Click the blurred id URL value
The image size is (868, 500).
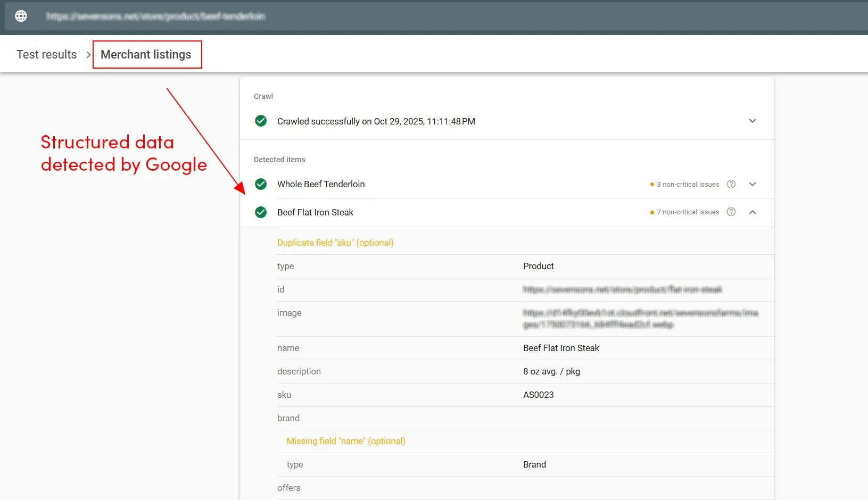(x=622, y=290)
